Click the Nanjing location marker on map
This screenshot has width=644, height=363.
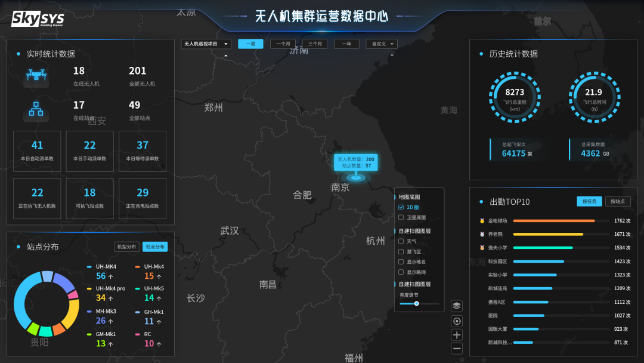[x=356, y=177]
